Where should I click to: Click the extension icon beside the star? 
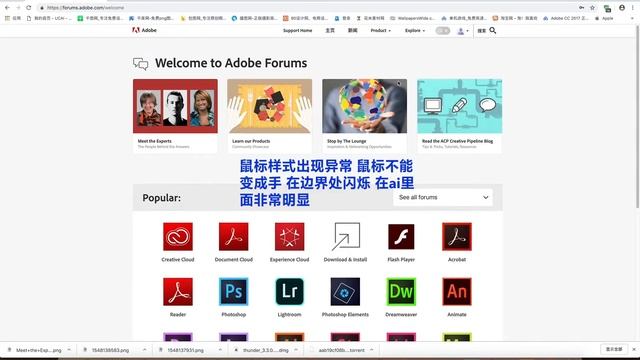(x=607, y=8)
